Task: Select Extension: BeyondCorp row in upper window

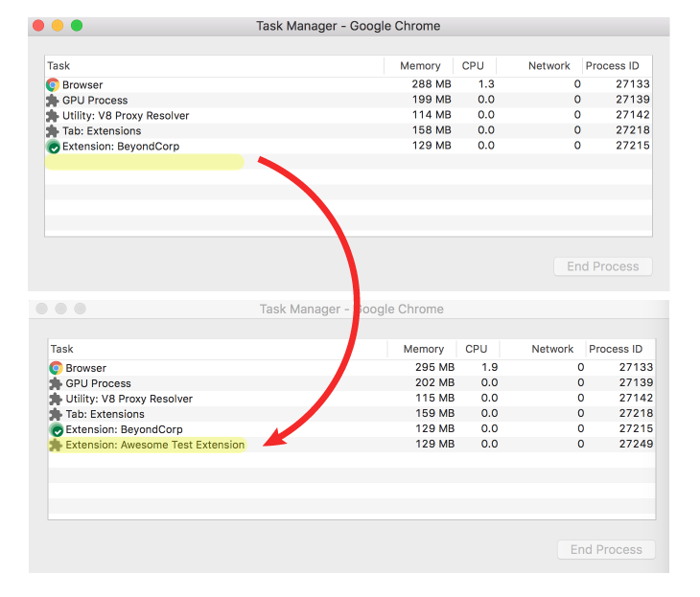Action: point(348,147)
